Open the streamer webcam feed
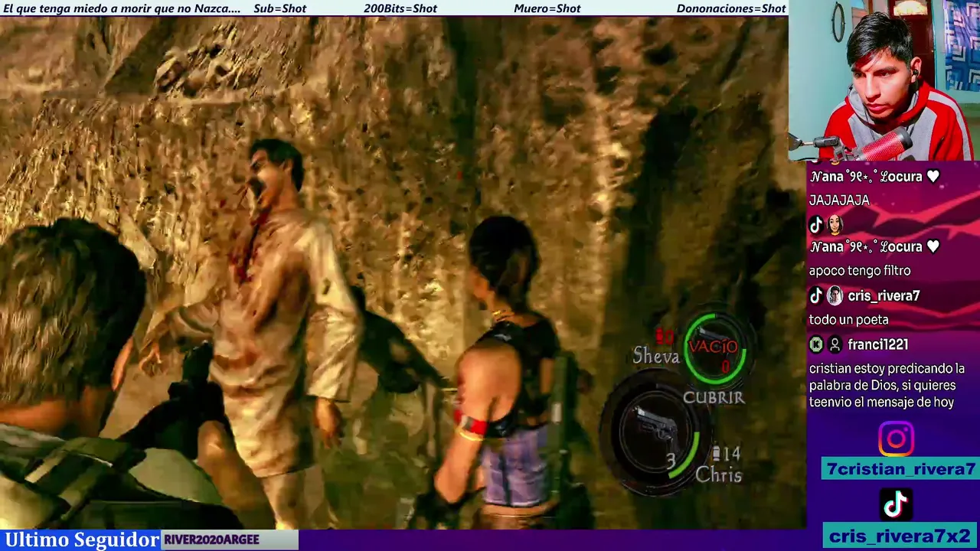The image size is (980, 551). pyautogui.click(x=884, y=80)
